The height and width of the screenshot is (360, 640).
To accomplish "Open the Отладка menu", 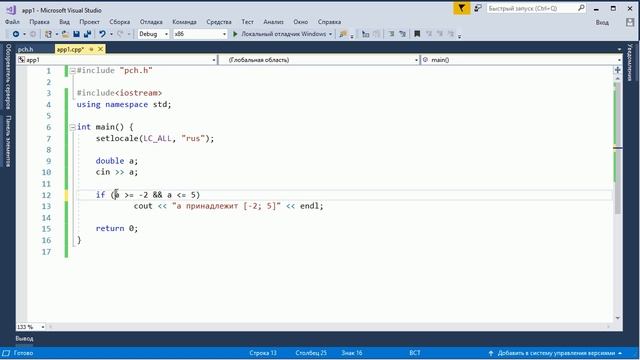I will (151, 22).
